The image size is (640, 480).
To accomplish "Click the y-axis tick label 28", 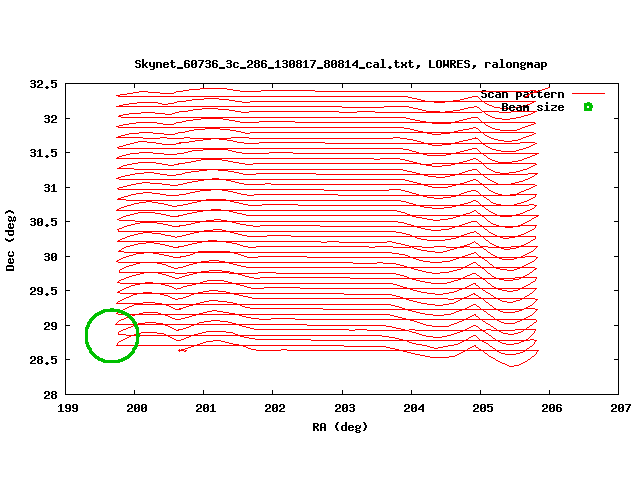I will click(x=49, y=394).
